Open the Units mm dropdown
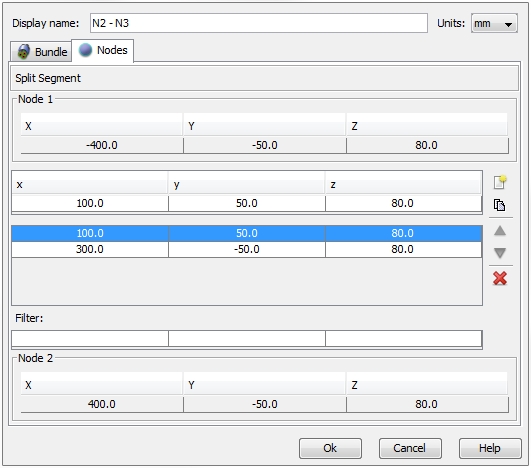The height and width of the screenshot is (468, 531). [x=494, y=23]
